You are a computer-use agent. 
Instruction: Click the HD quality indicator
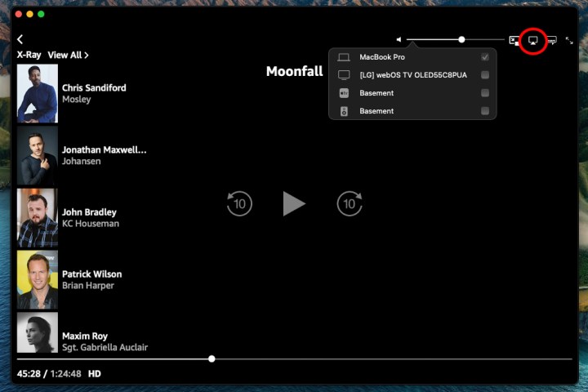pos(95,373)
